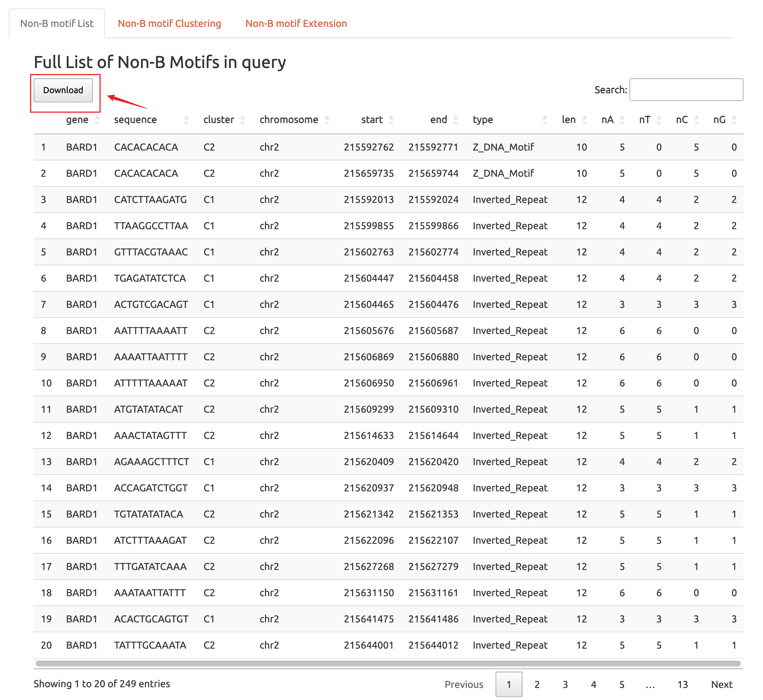The height and width of the screenshot is (700, 763).
Task: Sort by nC column arrows
Action: coord(696,120)
